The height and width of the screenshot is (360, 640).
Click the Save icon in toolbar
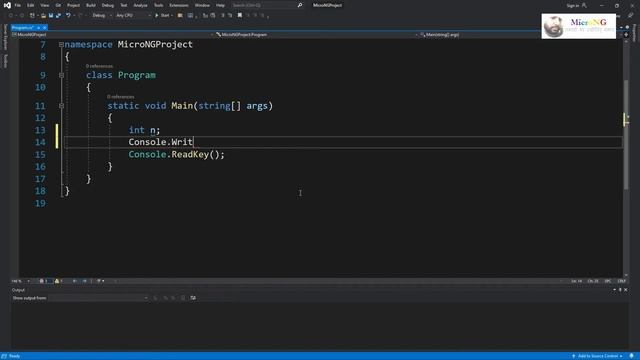point(51,16)
